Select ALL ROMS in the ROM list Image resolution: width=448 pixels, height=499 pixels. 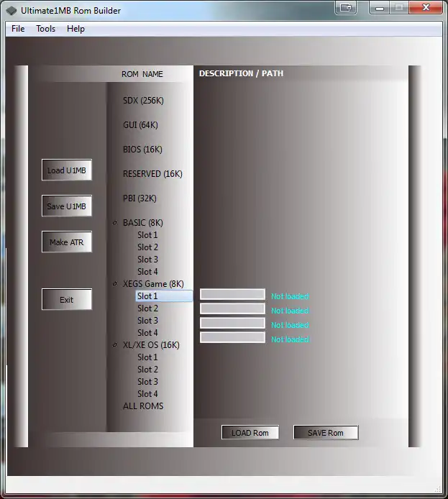pyautogui.click(x=143, y=406)
